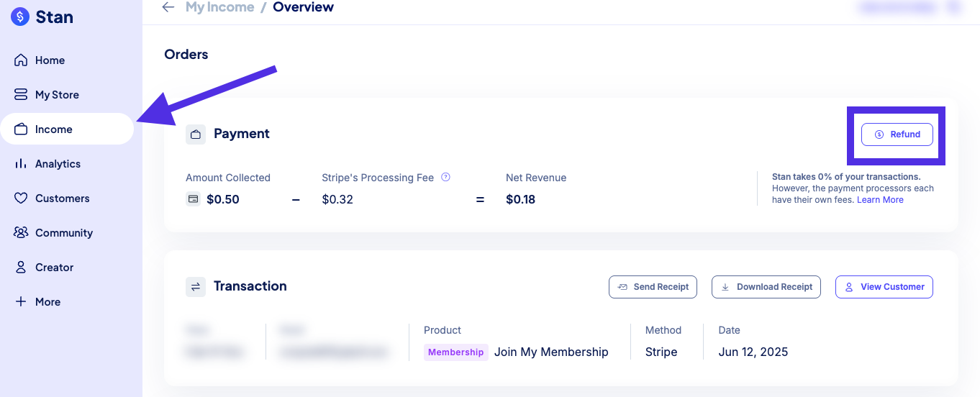Viewport: 980px width, 397px height.
Task: Click the Payment section bag icon
Action: (196, 134)
